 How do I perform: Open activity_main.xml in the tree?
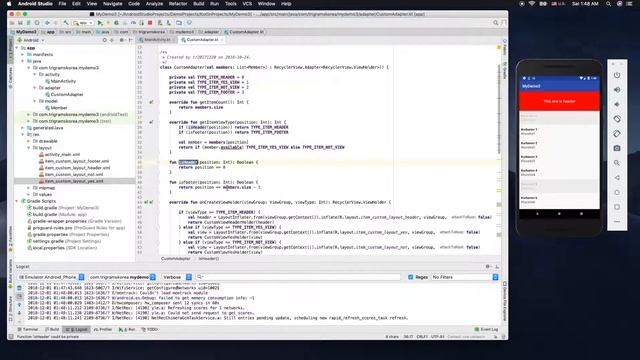(62, 155)
